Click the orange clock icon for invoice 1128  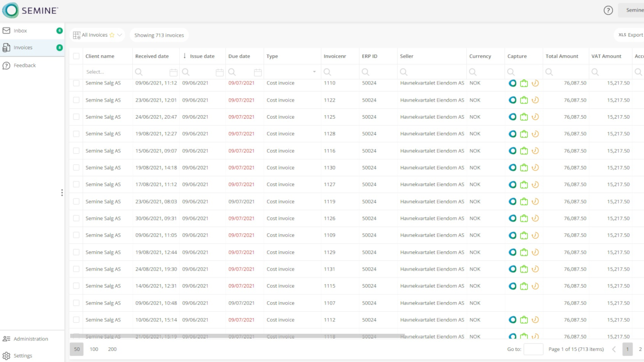[x=535, y=134]
